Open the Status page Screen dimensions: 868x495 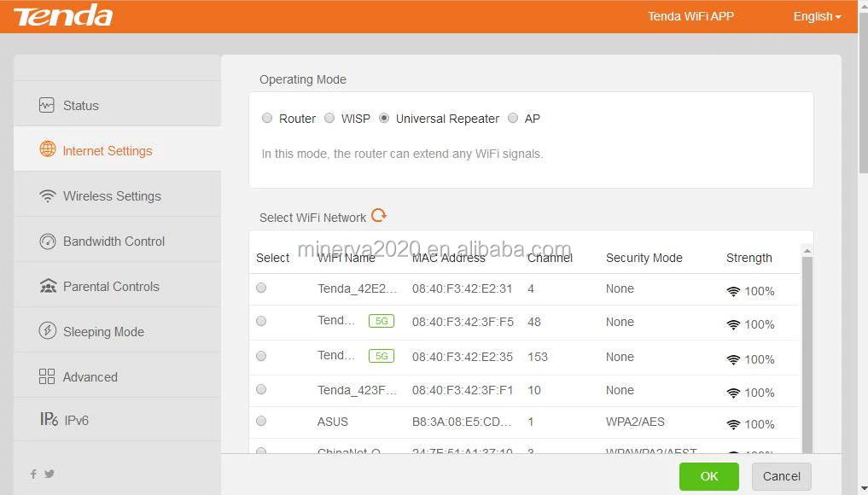click(x=118, y=105)
